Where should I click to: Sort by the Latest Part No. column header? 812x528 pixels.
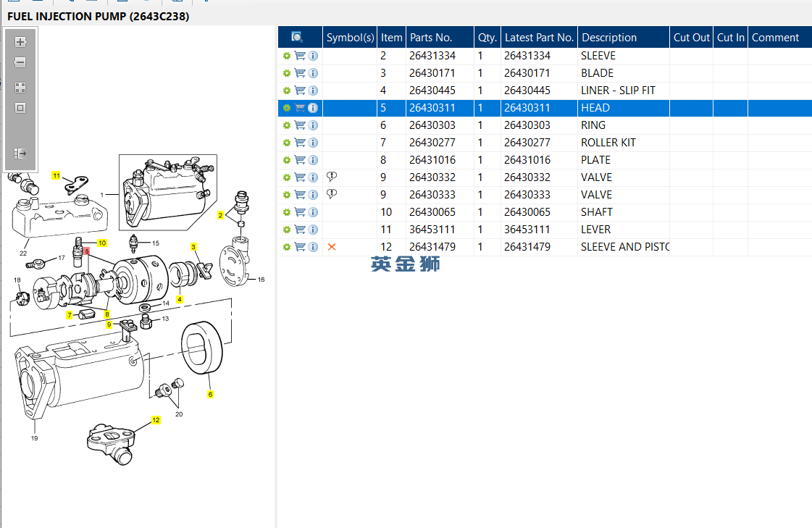tap(539, 37)
